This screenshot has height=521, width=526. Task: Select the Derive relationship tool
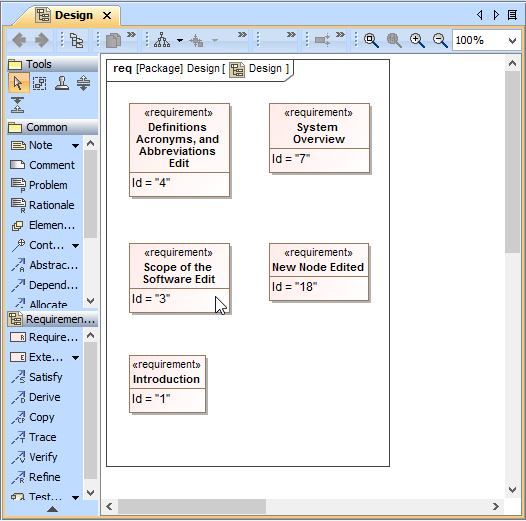(x=36, y=397)
